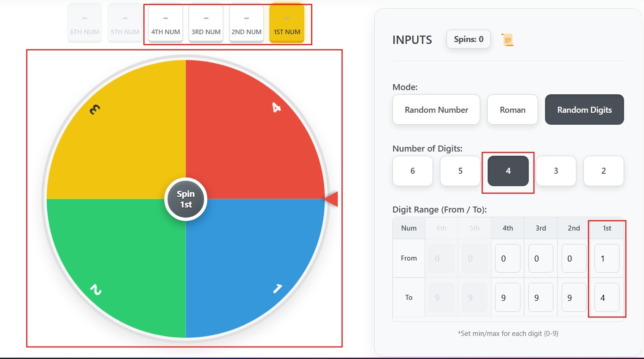
Task: Click the red pointer arrow beside the wheel
Action: point(331,199)
